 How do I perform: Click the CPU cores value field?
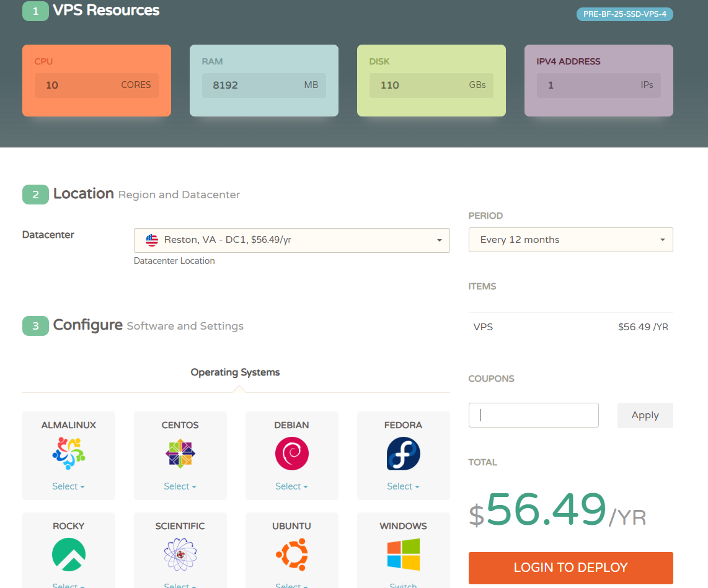pos(96,86)
